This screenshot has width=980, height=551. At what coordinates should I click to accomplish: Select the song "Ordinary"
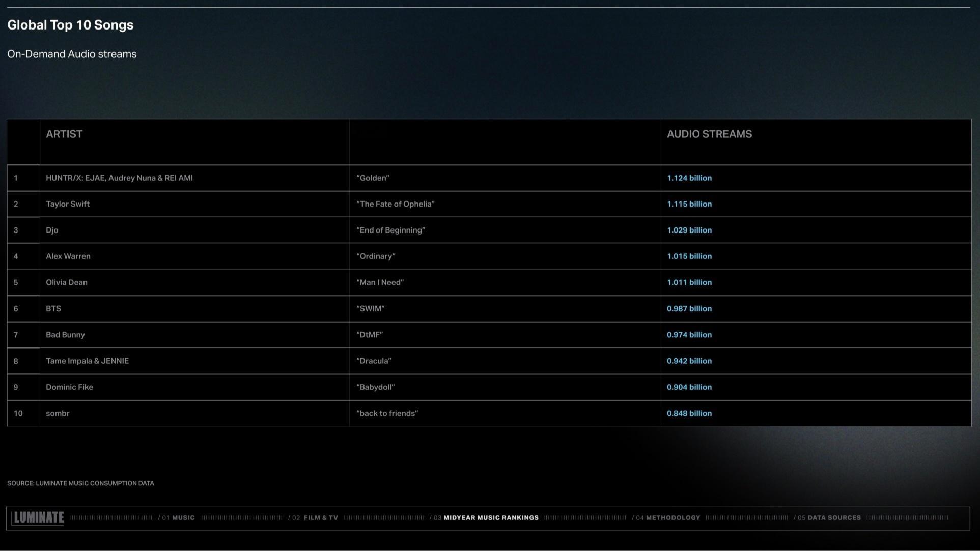coord(376,256)
